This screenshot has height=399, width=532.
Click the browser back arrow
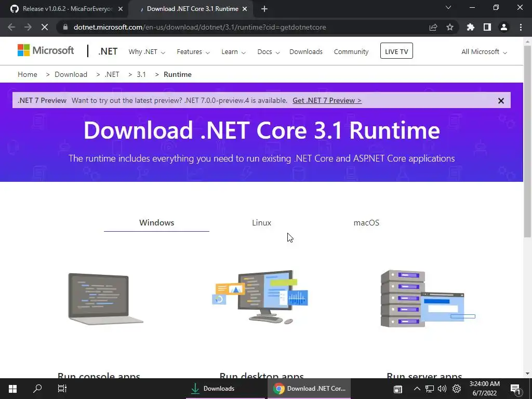click(11, 27)
